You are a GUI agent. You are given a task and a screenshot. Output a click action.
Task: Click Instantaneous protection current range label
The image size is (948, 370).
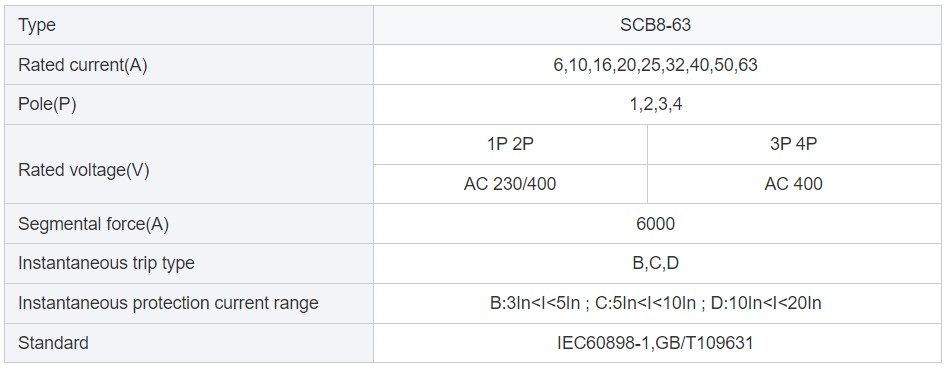tap(168, 303)
